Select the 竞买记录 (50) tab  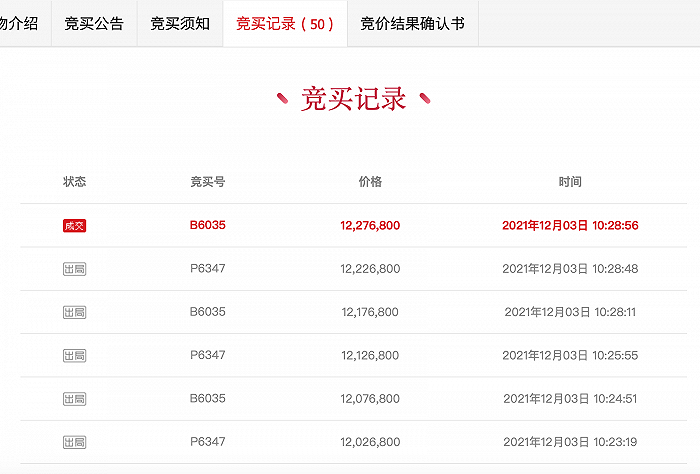285,23
